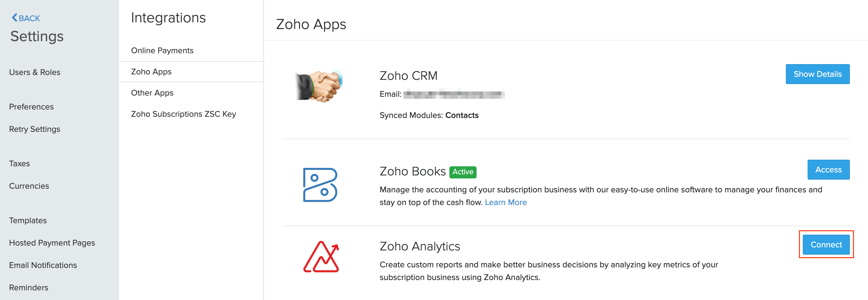The width and height of the screenshot is (868, 300).
Task: Open Zoho Subscriptions ZSC Key
Action: click(x=183, y=114)
